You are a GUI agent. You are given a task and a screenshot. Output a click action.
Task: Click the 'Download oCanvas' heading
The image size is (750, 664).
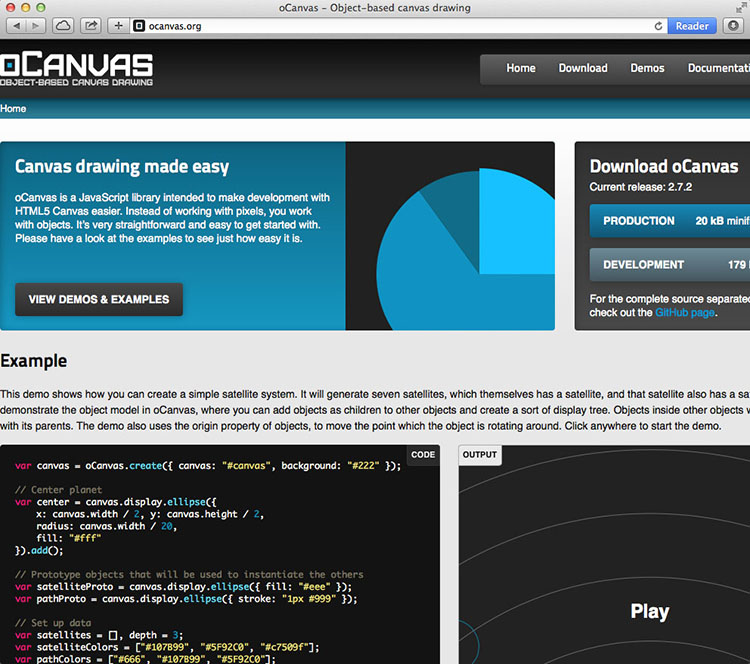point(664,166)
